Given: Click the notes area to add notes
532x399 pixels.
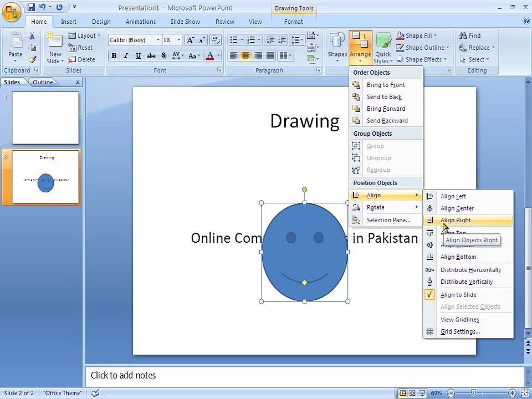Looking at the screenshot, I should pos(304,375).
